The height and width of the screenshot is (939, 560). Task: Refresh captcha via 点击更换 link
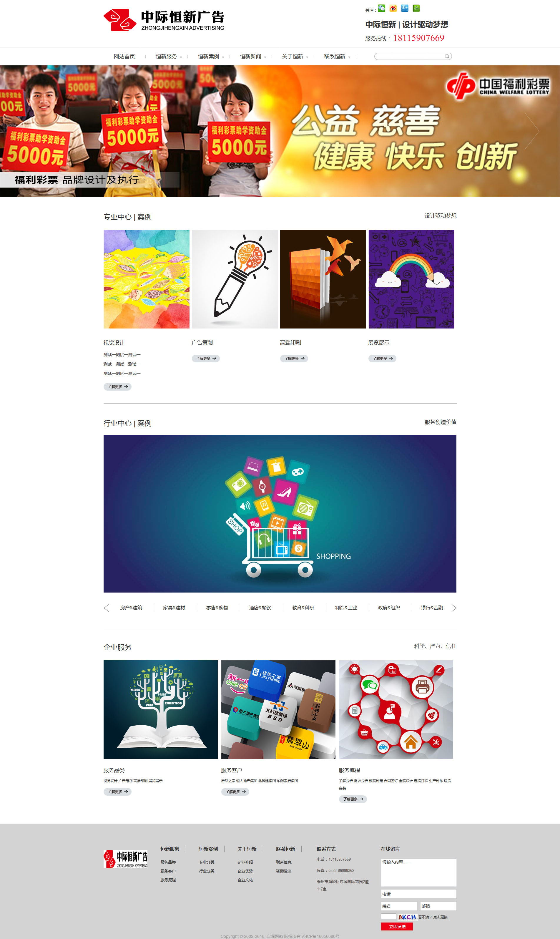pos(440,917)
